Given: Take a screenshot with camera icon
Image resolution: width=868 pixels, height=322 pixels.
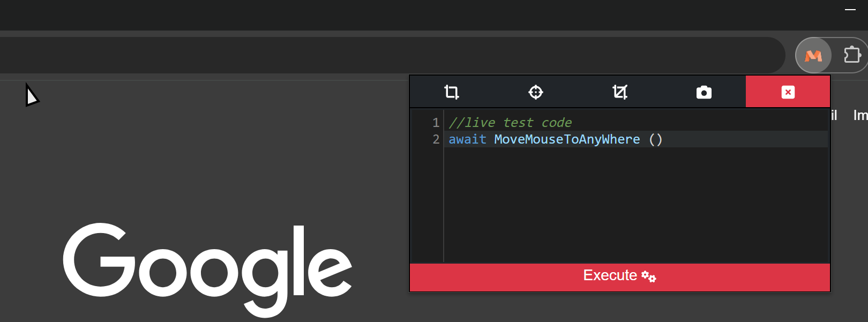Looking at the screenshot, I should [704, 92].
